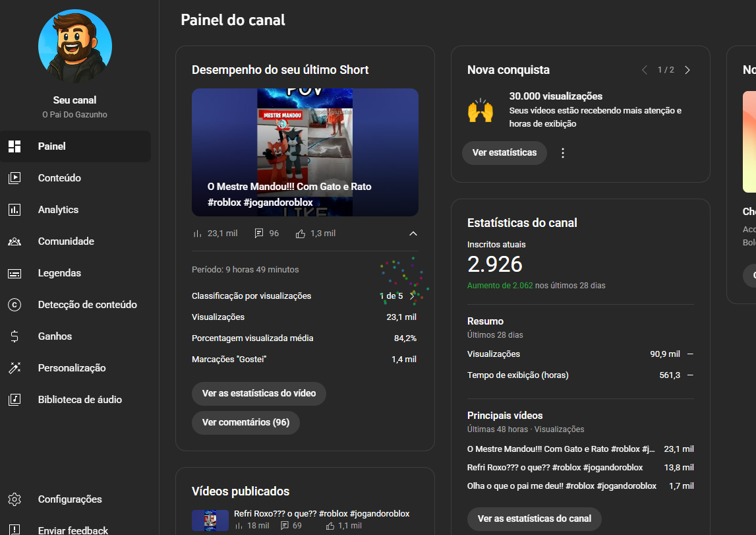The width and height of the screenshot is (756, 535).
Task: Click the Detecção de conteúdo copyright icon
Action: (15, 305)
